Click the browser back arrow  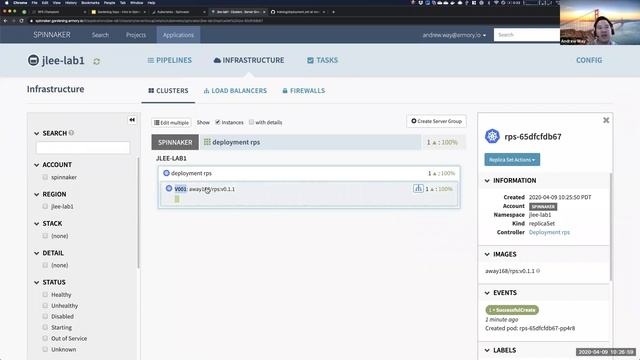[5, 20]
